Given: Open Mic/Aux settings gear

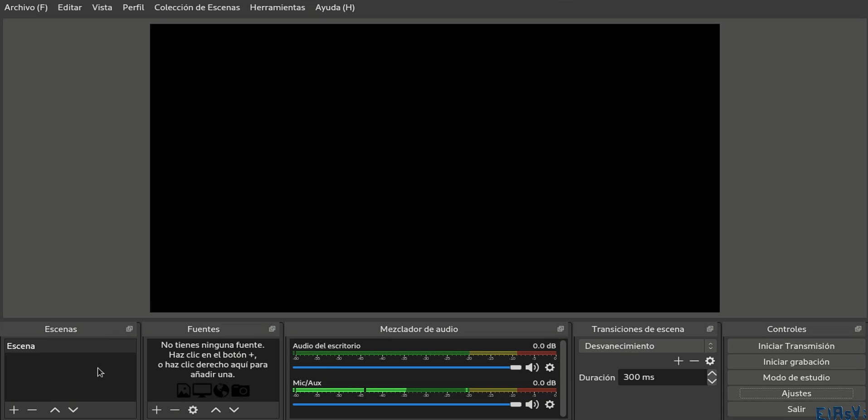Looking at the screenshot, I should [550, 405].
